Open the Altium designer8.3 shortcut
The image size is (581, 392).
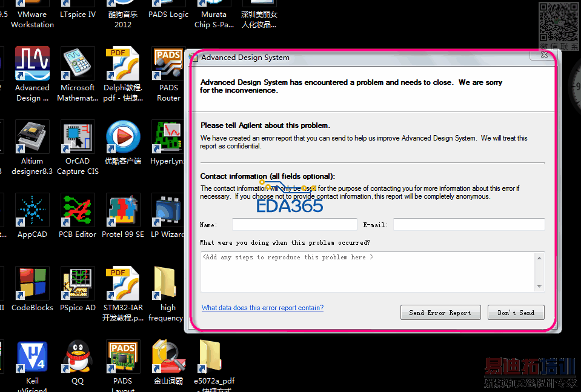pyautogui.click(x=32, y=147)
